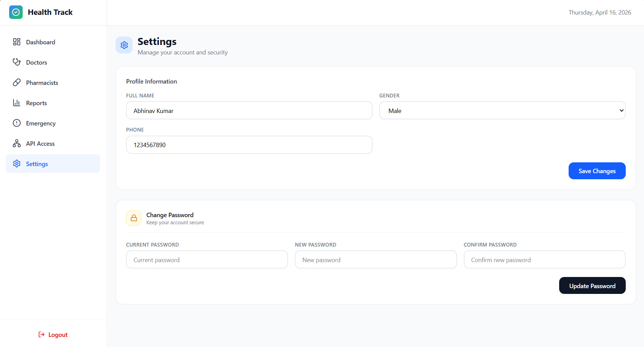Click the Health Track logo icon
644x347 pixels.
[x=16, y=12]
